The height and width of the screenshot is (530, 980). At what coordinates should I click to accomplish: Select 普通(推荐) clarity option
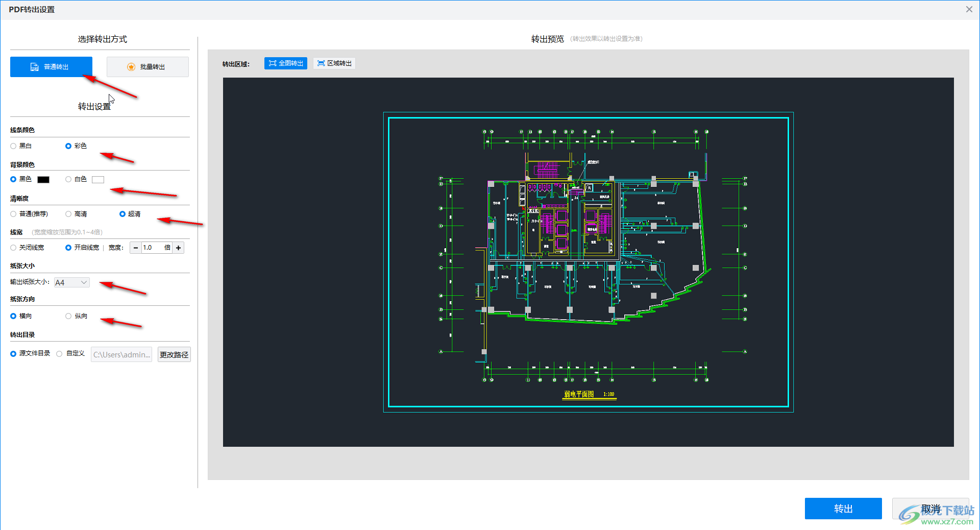(13, 214)
